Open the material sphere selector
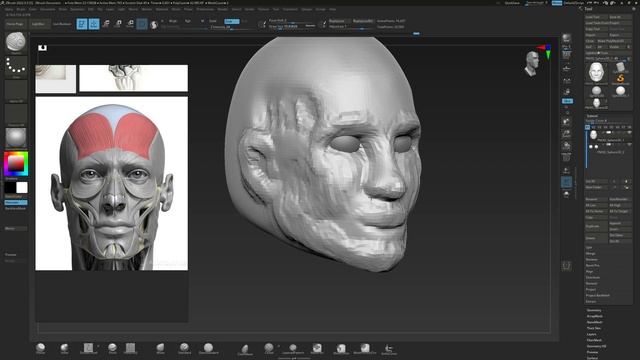This screenshot has width=640, height=360. click(x=16, y=138)
